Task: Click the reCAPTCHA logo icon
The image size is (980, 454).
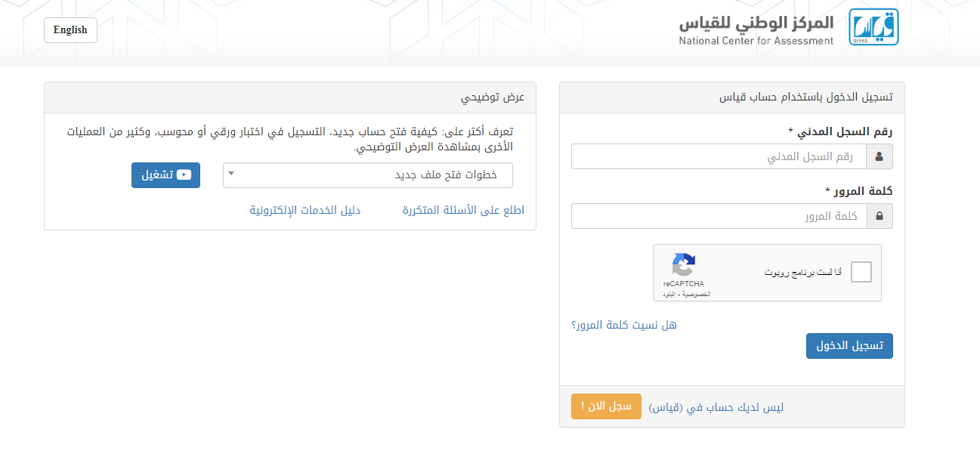Action: tap(683, 265)
